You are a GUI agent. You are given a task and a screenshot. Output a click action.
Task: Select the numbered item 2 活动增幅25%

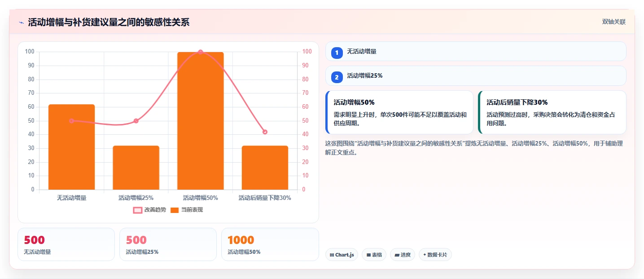(x=476, y=75)
